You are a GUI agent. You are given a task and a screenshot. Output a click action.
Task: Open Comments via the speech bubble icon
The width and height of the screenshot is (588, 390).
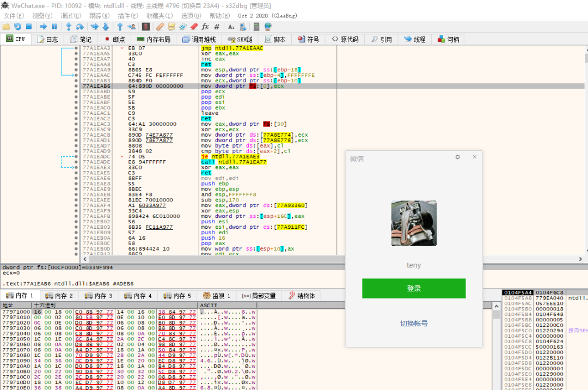coord(171,27)
